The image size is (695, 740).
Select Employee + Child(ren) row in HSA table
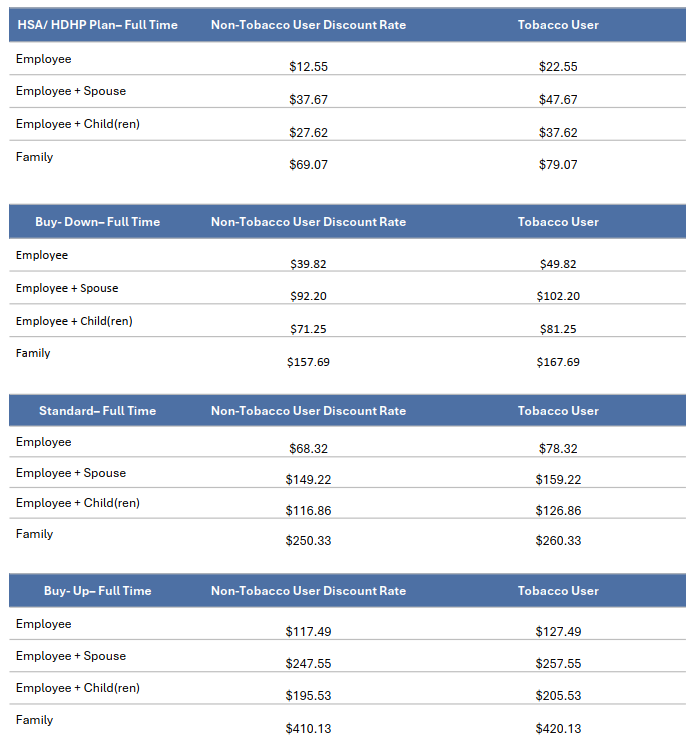coord(77,124)
